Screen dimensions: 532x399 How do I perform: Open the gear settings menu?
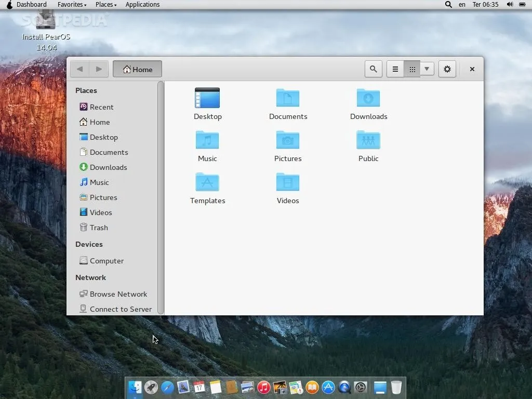(447, 69)
